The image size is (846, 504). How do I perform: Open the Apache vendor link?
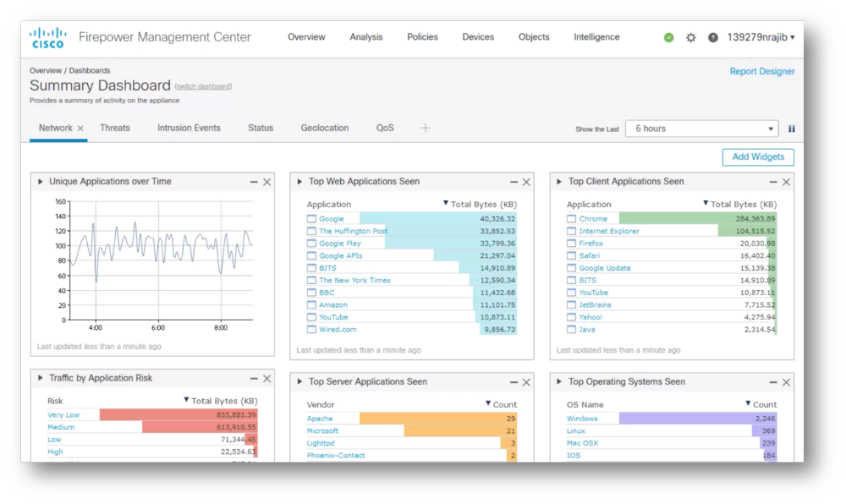pyautogui.click(x=320, y=419)
